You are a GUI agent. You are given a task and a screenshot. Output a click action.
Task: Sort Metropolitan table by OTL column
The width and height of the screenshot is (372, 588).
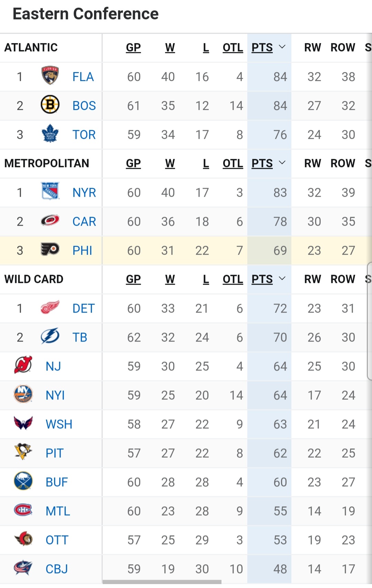233,163
